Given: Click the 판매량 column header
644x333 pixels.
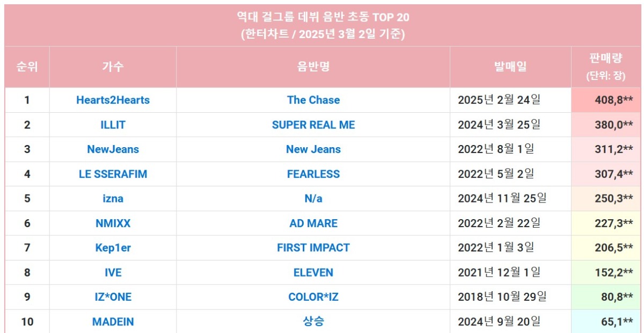Looking at the screenshot, I should 605,58.
